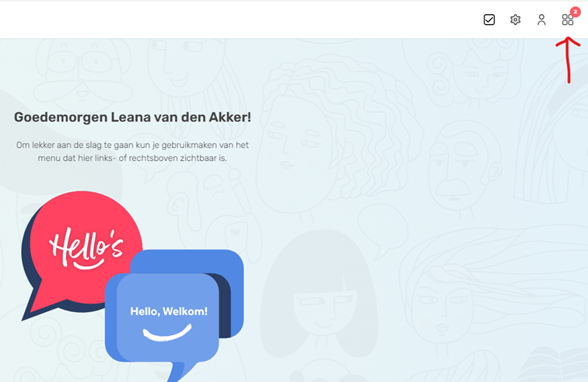This screenshot has width=588, height=382.
Task: Click the tail of the blue Welkom bubble
Action: point(180,372)
